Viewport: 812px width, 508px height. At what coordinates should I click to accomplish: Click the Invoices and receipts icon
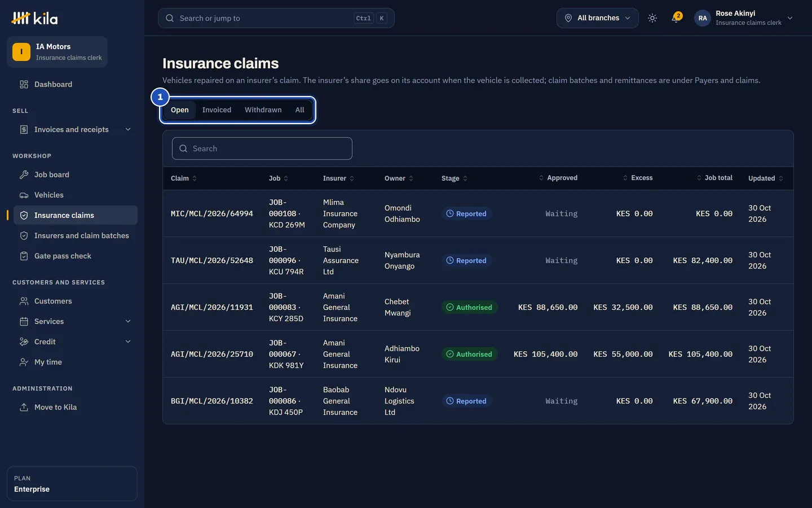[24, 129]
